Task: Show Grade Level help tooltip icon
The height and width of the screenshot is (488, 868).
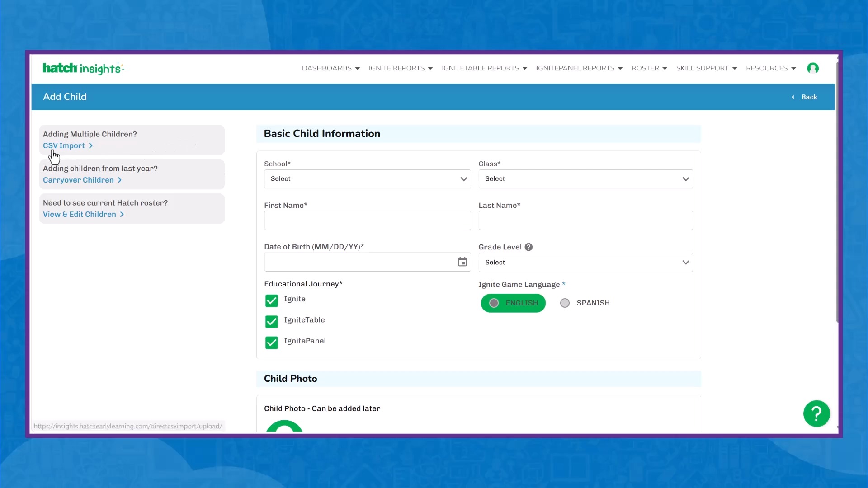Action: (528, 247)
